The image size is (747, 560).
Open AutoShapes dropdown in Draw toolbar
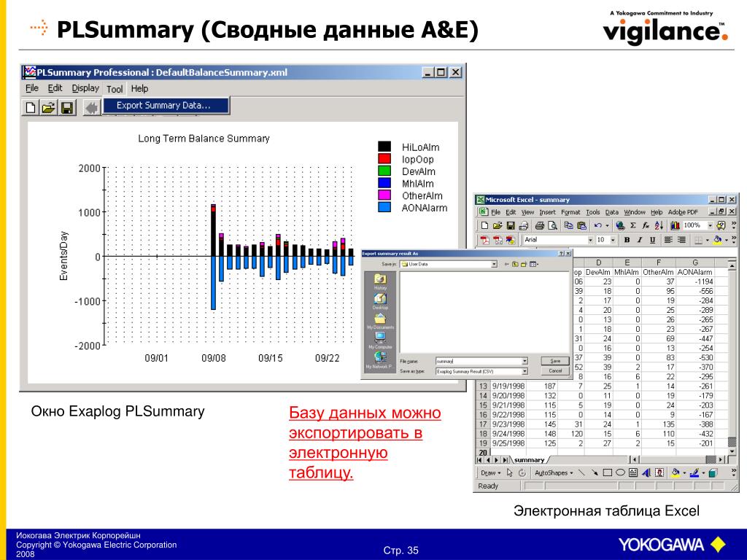point(554,472)
